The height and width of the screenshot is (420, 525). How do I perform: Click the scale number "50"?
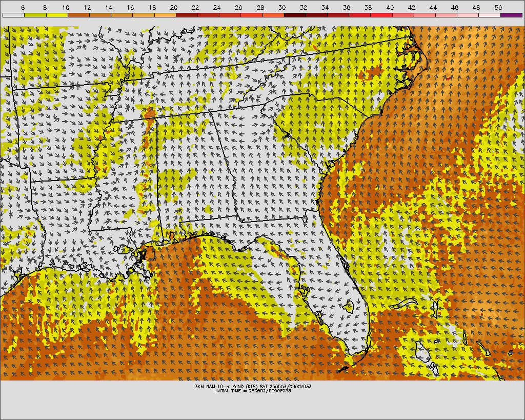(x=498, y=7)
